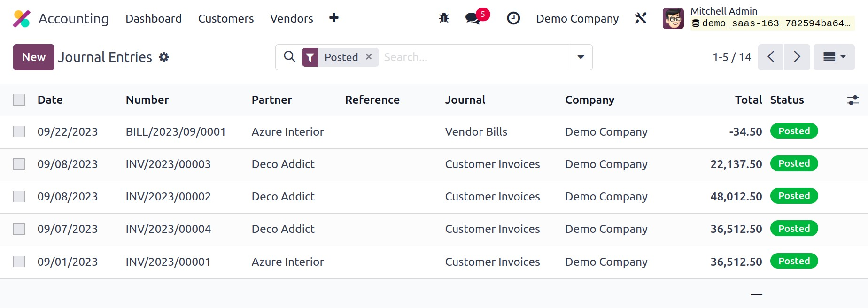Go to next page of entries
The height and width of the screenshot is (308, 868).
(797, 57)
